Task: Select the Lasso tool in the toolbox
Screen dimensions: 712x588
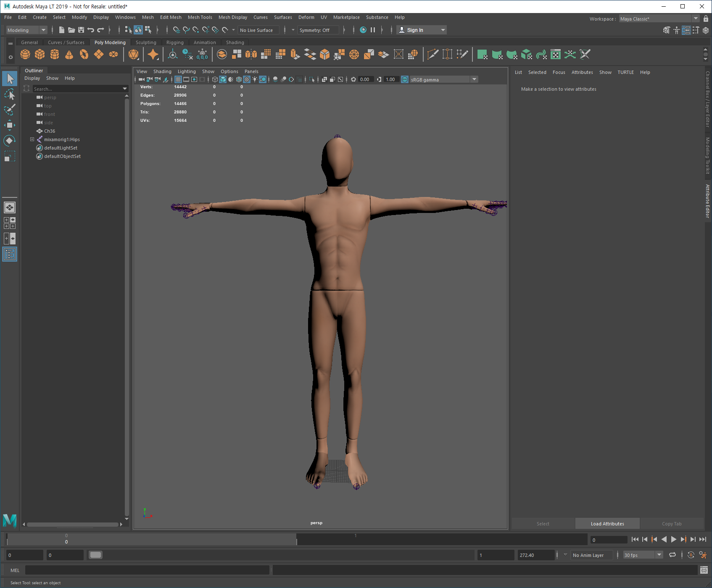Action: click(x=10, y=94)
